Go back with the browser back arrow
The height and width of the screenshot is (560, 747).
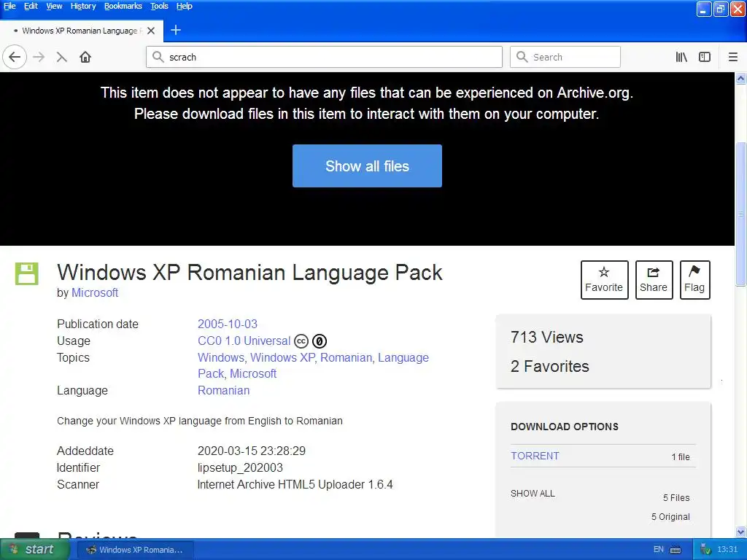coord(15,57)
